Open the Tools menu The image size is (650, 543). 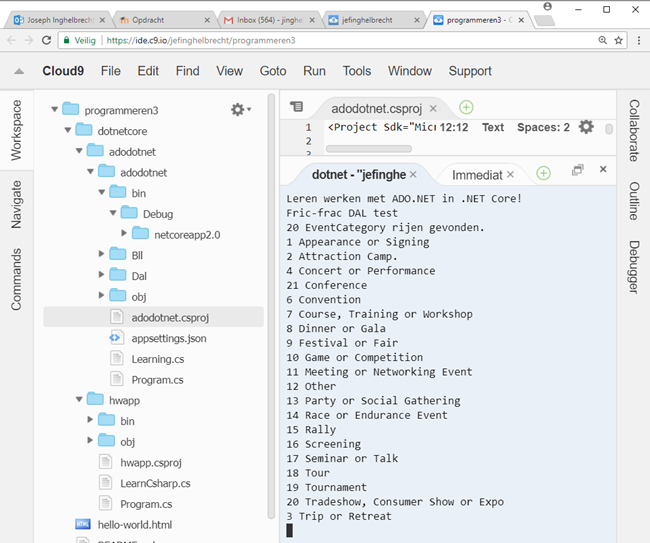coord(357,71)
